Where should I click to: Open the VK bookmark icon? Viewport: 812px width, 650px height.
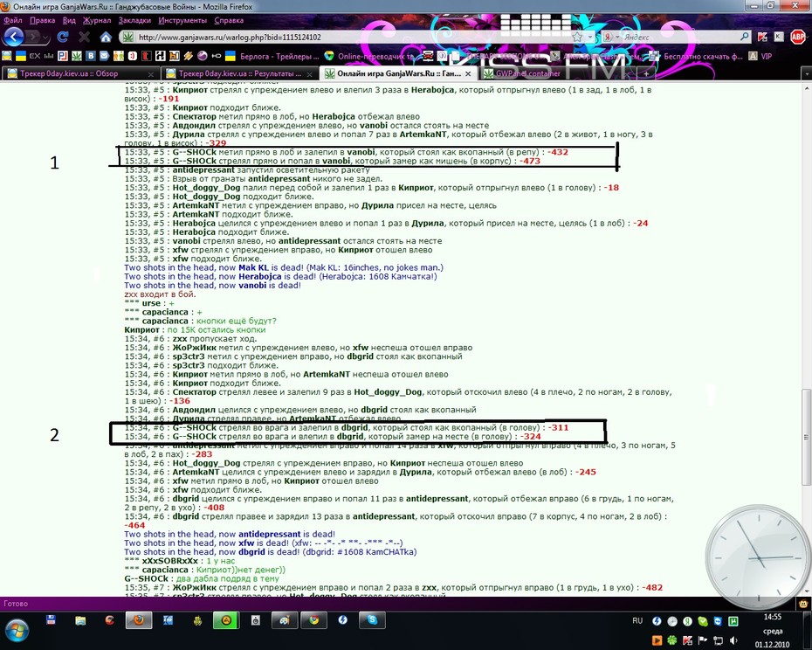91,56
